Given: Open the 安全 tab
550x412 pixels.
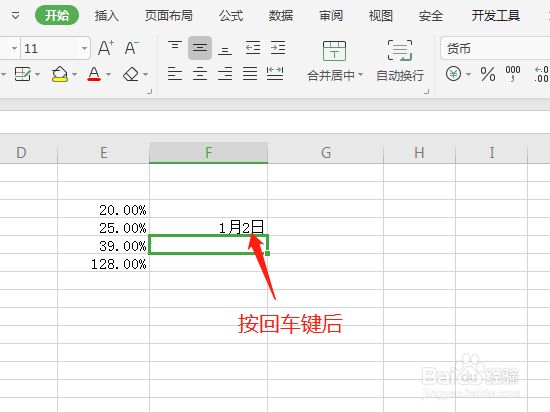Looking at the screenshot, I should (x=431, y=15).
